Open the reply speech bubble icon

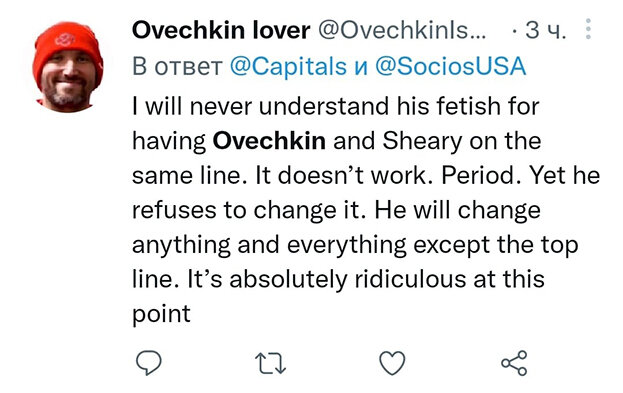(149, 363)
